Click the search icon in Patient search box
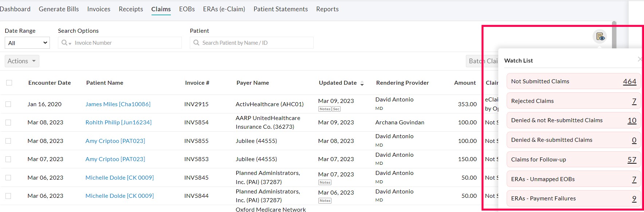 pyautogui.click(x=196, y=43)
